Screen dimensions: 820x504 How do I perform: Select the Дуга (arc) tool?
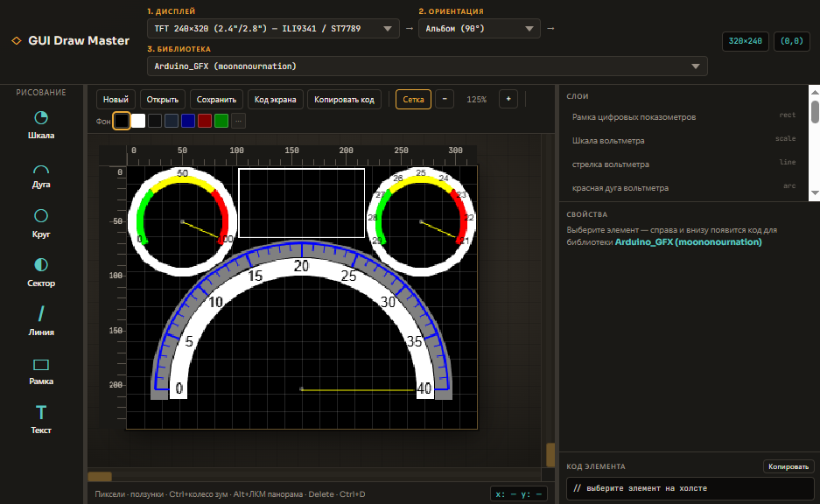[x=41, y=175]
